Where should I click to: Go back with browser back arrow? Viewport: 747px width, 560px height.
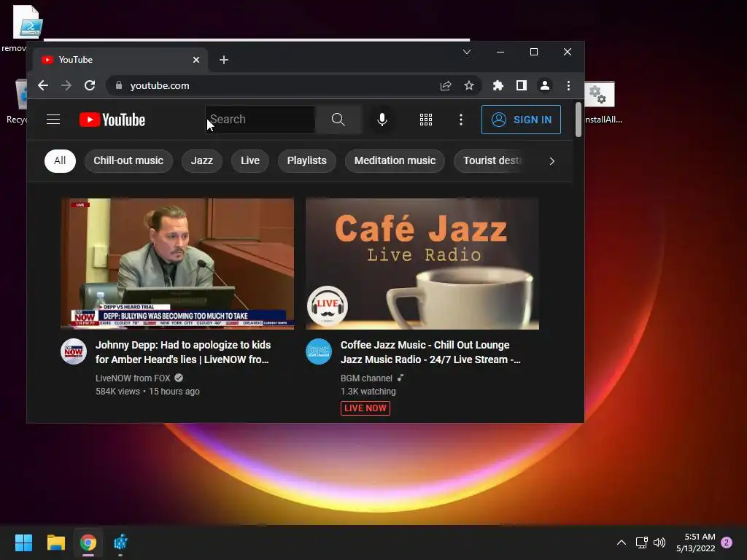(43, 85)
